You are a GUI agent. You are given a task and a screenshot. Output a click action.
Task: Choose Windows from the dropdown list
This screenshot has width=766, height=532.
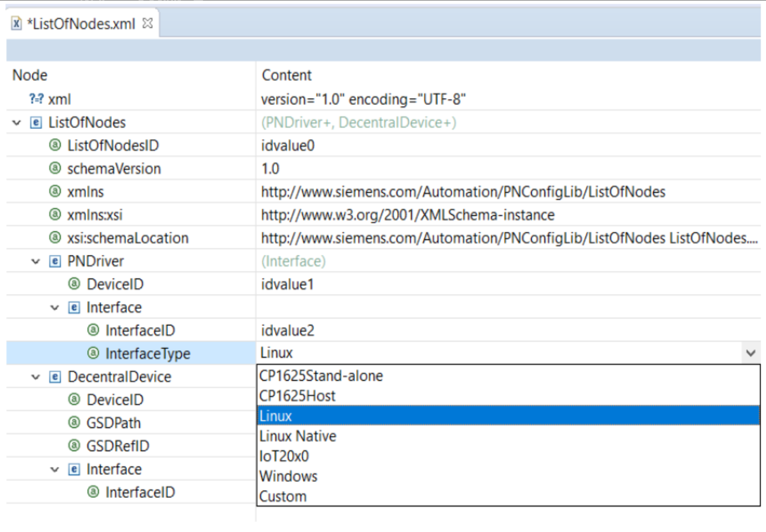coord(508,476)
